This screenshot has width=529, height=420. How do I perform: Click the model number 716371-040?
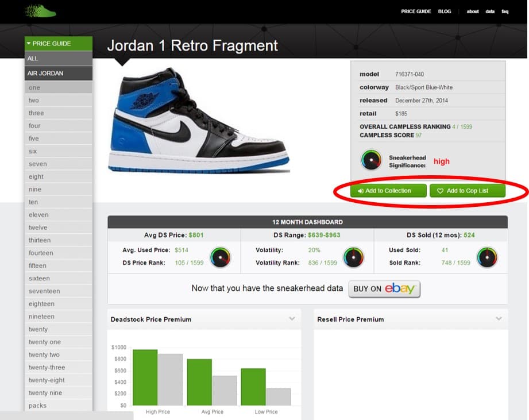[x=410, y=74]
